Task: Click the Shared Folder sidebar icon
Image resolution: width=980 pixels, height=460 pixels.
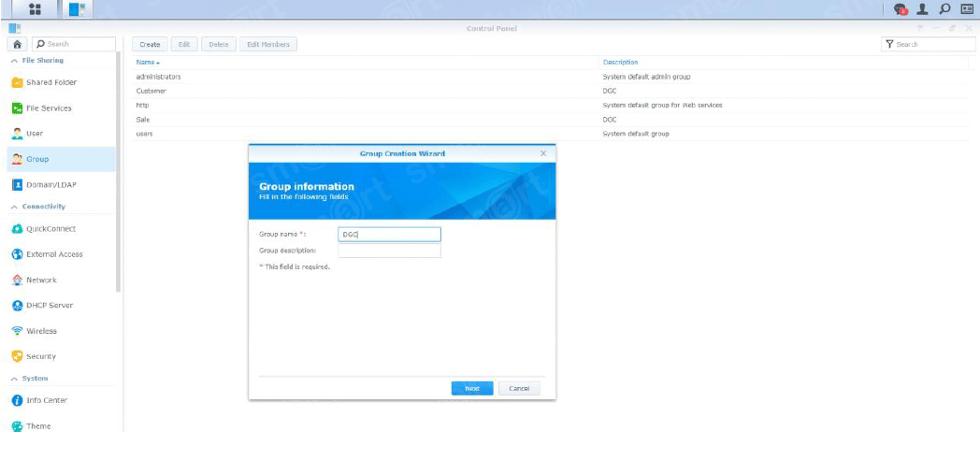Action: click(x=18, y=82)
